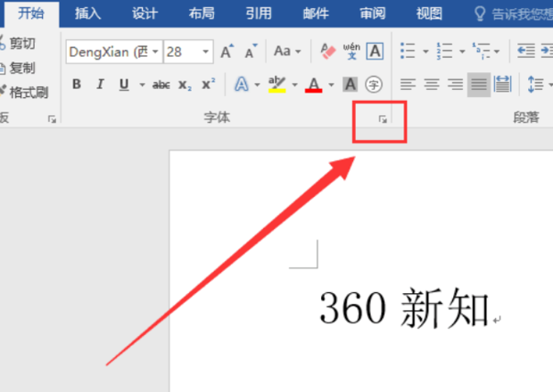Image resolution: width=553 pixels, height=392 pixels.
Task: Toggle underline formatting U
Action: click(x=124, y=84)
